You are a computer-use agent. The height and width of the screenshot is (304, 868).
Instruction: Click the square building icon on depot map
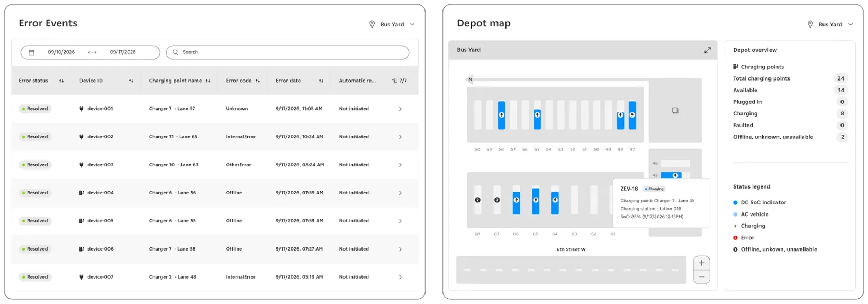click(675, 111)
